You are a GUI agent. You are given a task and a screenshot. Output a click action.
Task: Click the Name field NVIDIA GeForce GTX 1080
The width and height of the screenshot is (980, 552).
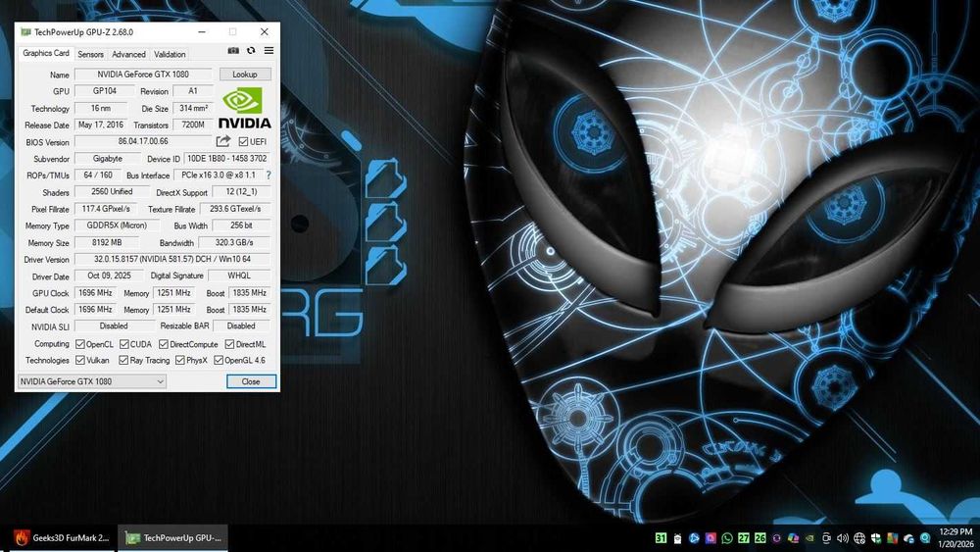(143, 75)
